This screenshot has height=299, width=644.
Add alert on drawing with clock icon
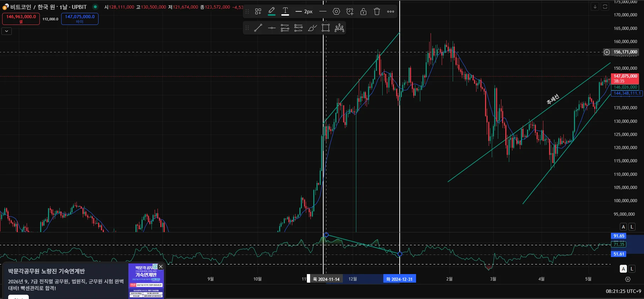pos(350,11)
